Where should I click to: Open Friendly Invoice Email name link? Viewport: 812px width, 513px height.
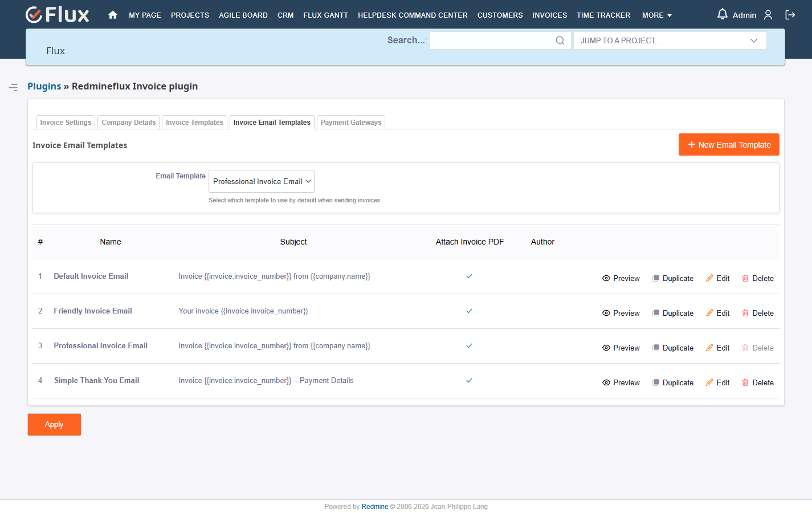[93, 311]
